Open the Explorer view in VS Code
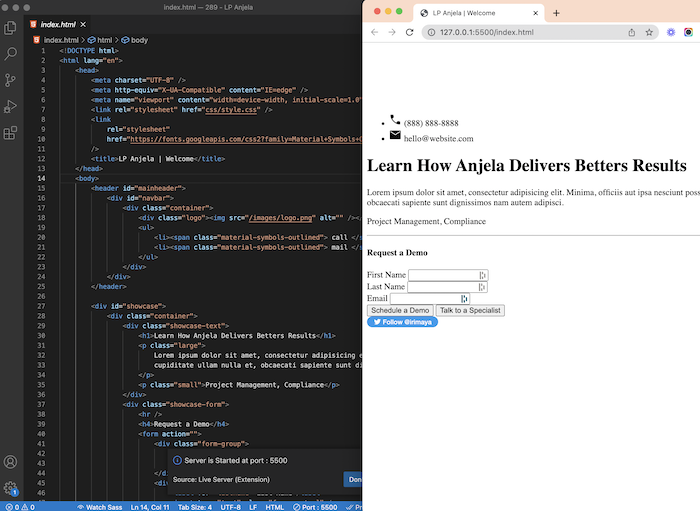The image size is (700, 511). [10, 28]
